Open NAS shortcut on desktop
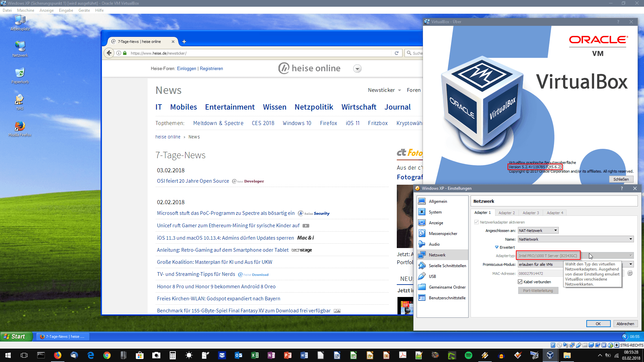This screenshot has width=644, height=362. click(x=20, y=102)
